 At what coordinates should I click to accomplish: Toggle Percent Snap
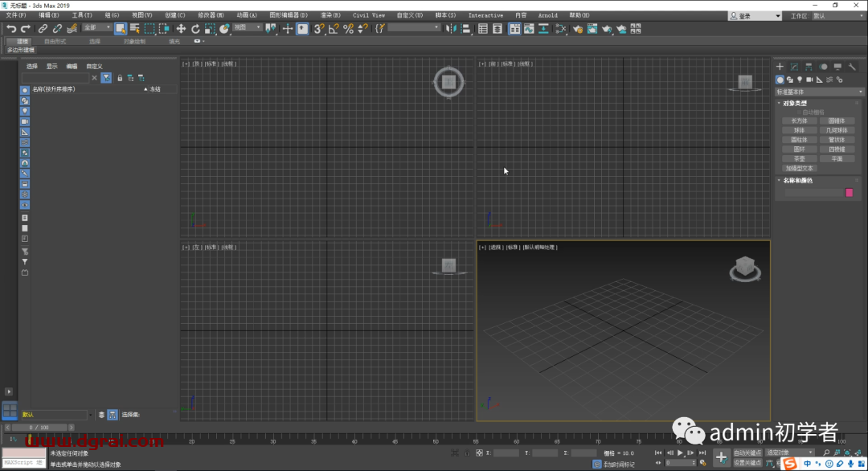(x=348, y=29)
